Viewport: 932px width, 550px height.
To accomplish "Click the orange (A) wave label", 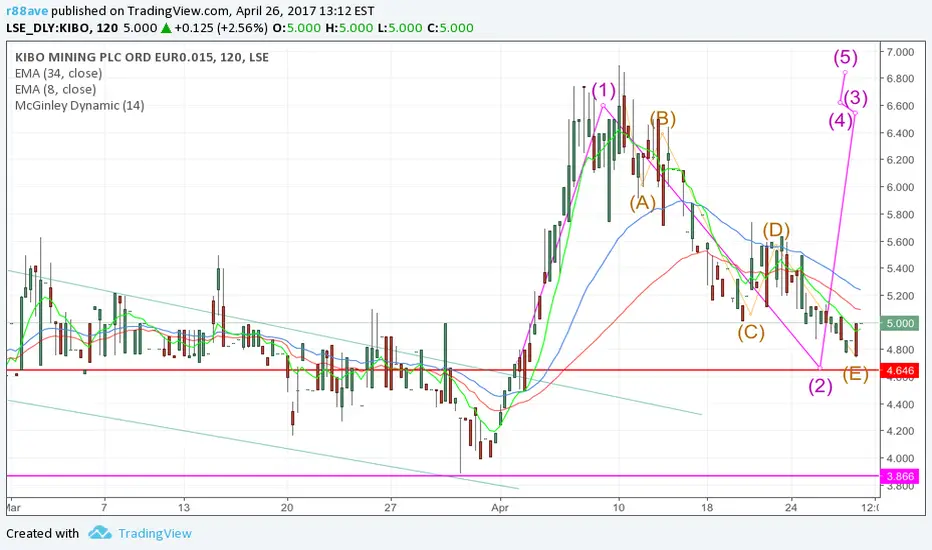I will pos(643,203).
